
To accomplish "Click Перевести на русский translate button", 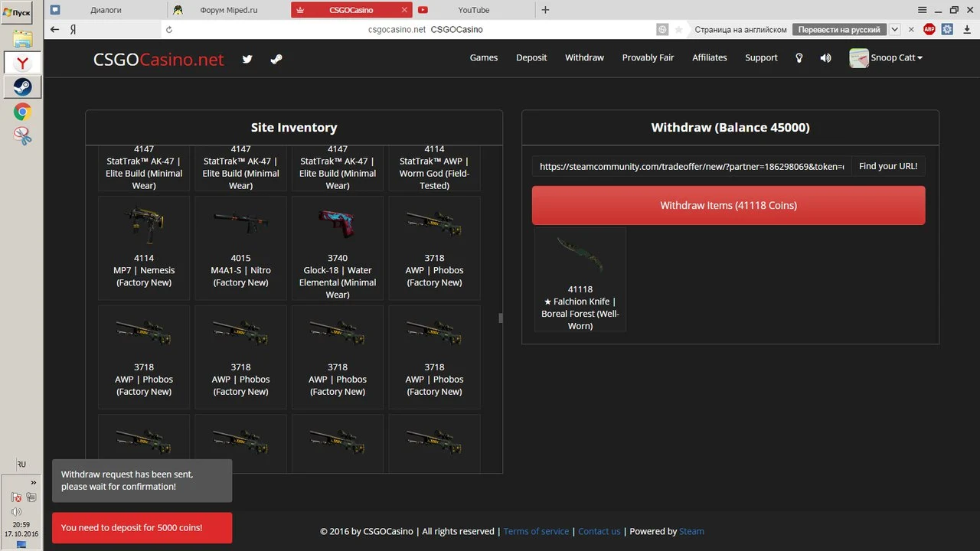I will point(839,29).
